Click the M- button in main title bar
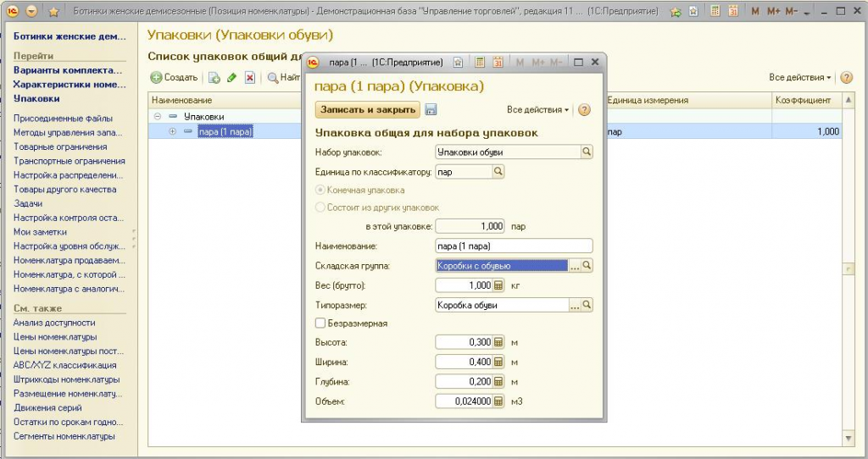The height and width of the screenshot is (459, 868). pos(792,11)
